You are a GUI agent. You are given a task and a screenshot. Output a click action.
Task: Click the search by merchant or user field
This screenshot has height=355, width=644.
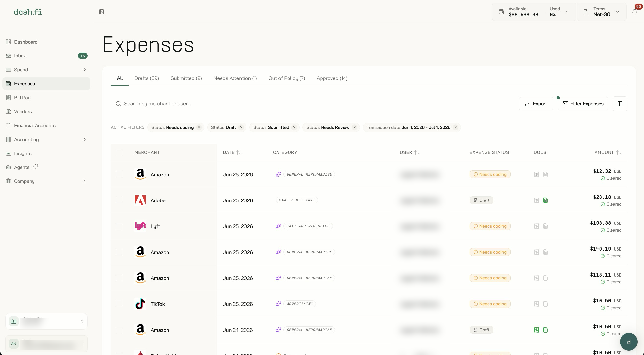(x=162, y=104)
